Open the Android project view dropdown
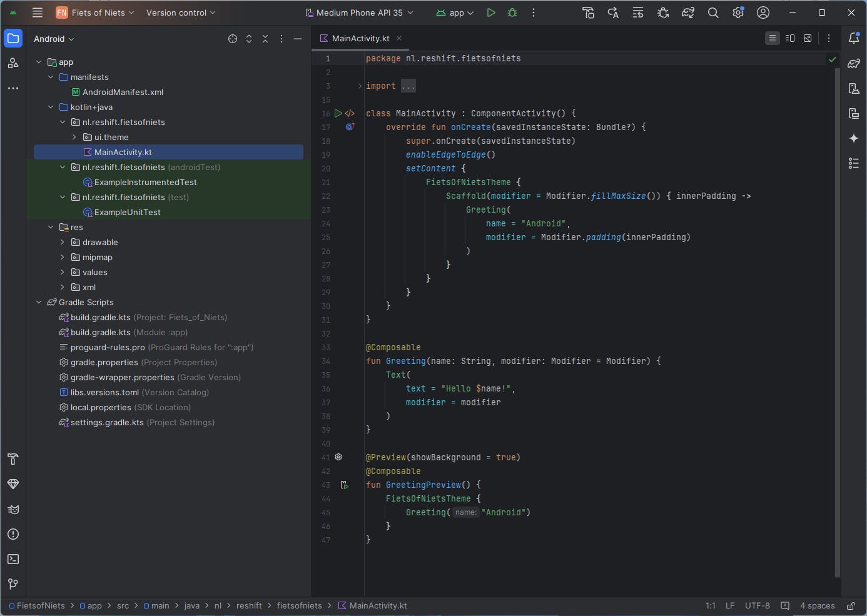This screenshot has width=867, height=616. (54, 39)
